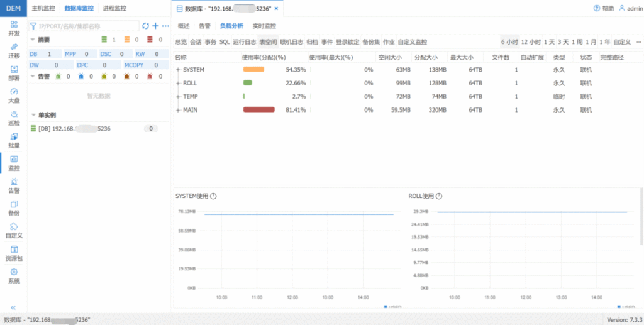Select the 1 天 time range
644x325 pixels.
(x=549, y=42)
